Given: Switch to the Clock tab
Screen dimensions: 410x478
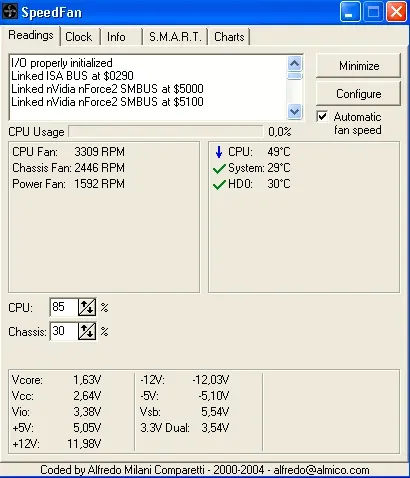Looking at the screenshot, I should pyautogui.click(x=79, y=37).
